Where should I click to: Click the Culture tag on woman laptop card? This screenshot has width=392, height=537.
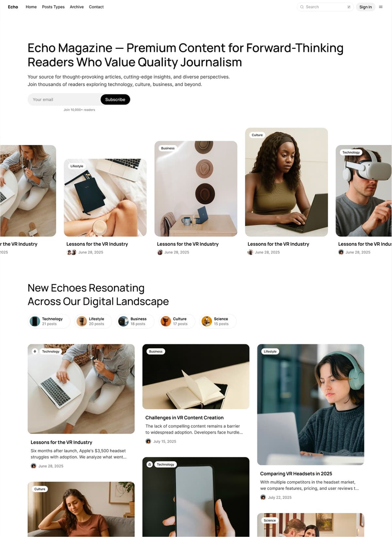pyautogui.click(x=257, y=135)
